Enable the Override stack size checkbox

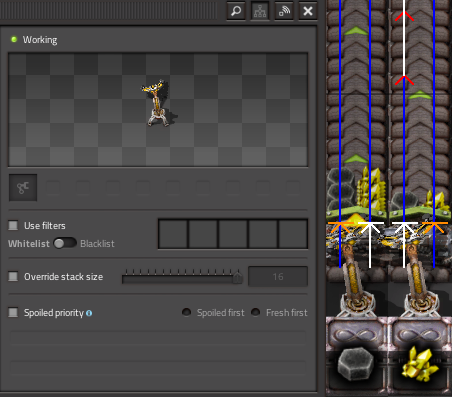point(13,277)
